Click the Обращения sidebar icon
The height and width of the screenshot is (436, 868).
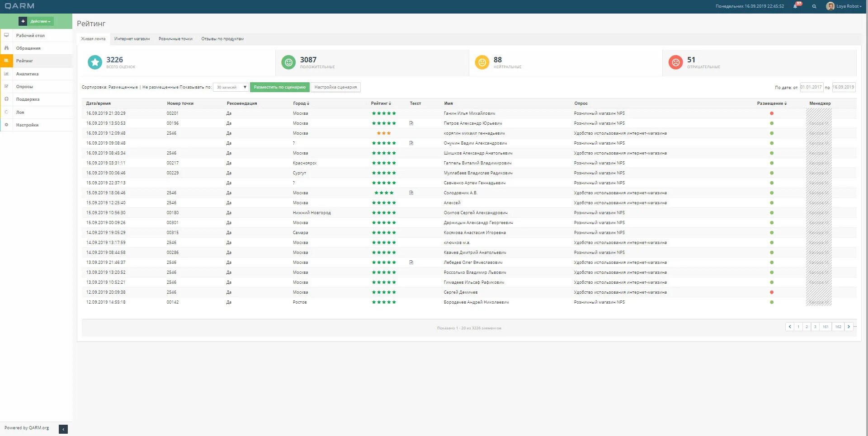[6, 48]
